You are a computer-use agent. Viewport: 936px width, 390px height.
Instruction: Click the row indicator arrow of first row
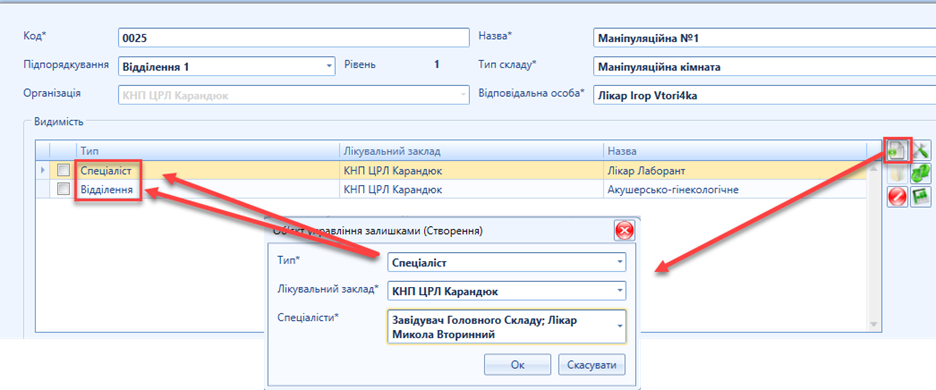pos(42,171)
